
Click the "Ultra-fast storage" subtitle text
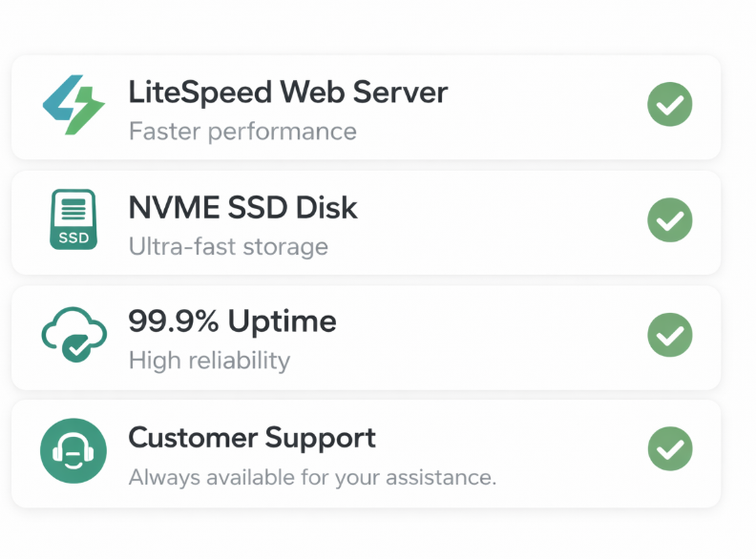pos(228,247)
